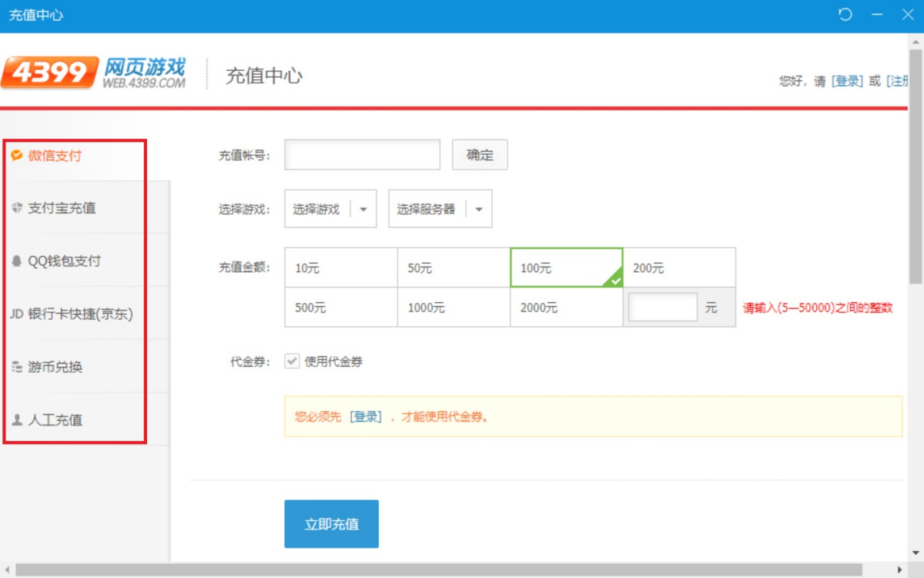The image size is (924, 578).
Task: Uncheck the 使用代金券 checkbox
Action: pyautogui.click(x=292, y=361)
